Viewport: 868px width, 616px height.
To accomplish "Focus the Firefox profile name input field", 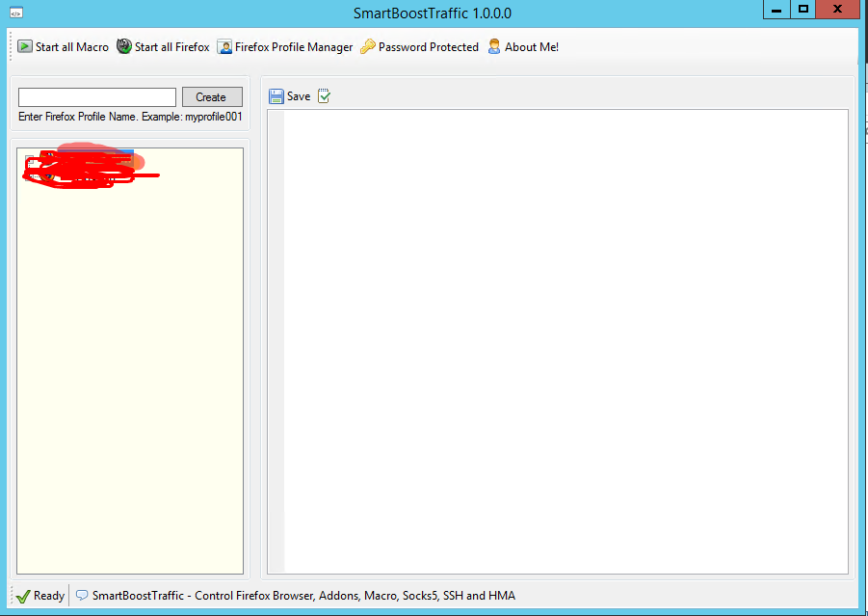I will click(97, 97).
